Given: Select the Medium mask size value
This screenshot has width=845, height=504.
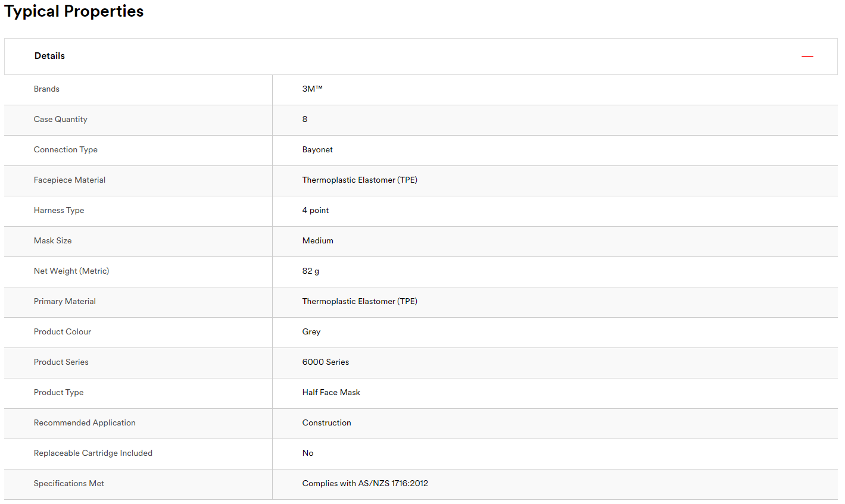Looking at the screenshot, I should pos(318,241).
